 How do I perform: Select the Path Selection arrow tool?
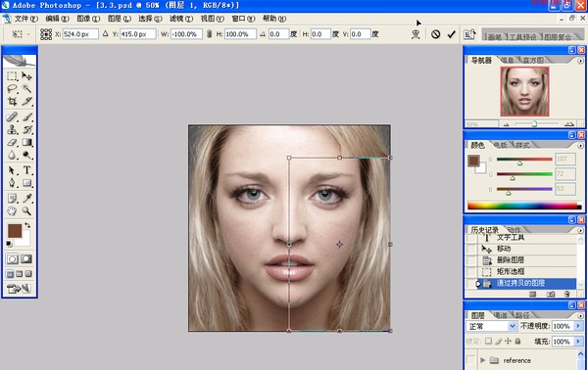pos(12,170)
